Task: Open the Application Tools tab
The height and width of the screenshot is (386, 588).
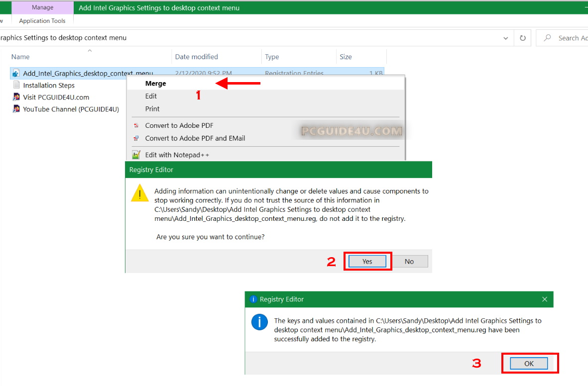Action: [x=42, y=21]
